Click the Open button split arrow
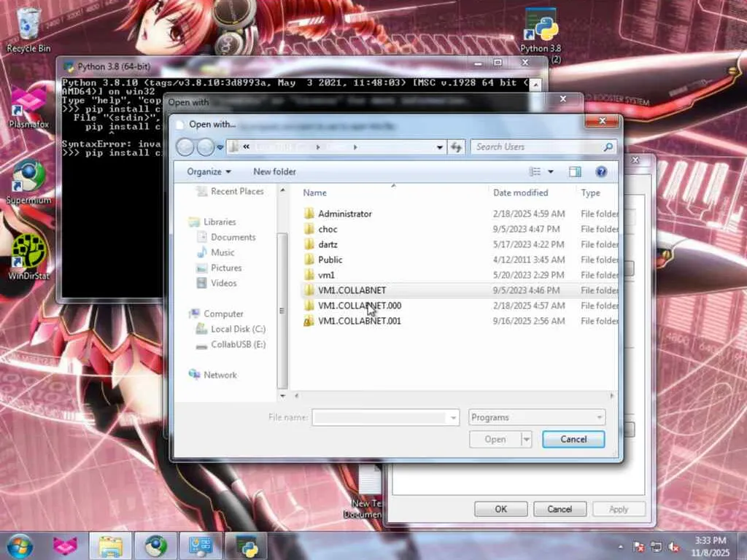 point(526,439)
